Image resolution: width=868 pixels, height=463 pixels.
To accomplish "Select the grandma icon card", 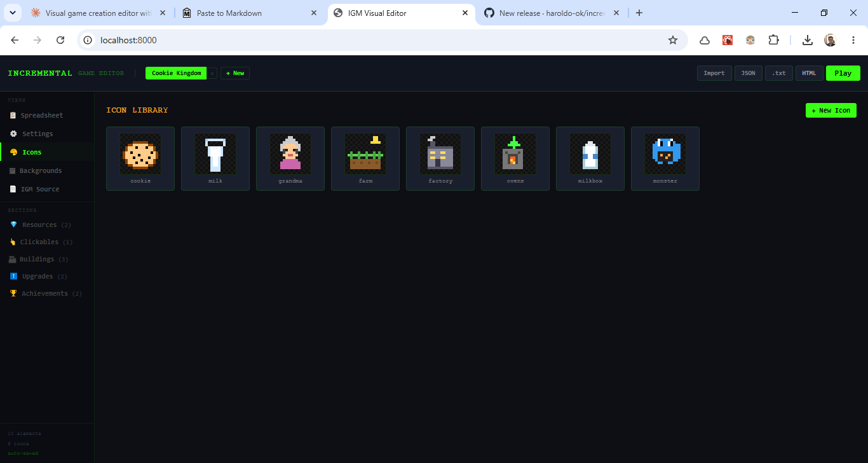I will pos(290,158).
